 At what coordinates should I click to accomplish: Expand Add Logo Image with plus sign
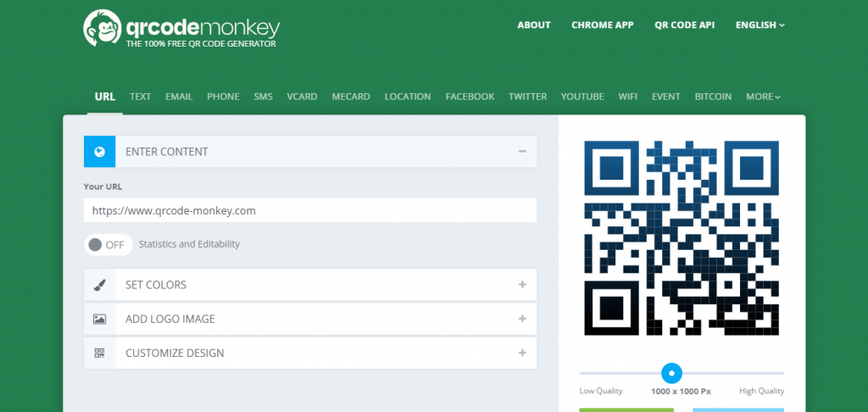click(522, 319)
